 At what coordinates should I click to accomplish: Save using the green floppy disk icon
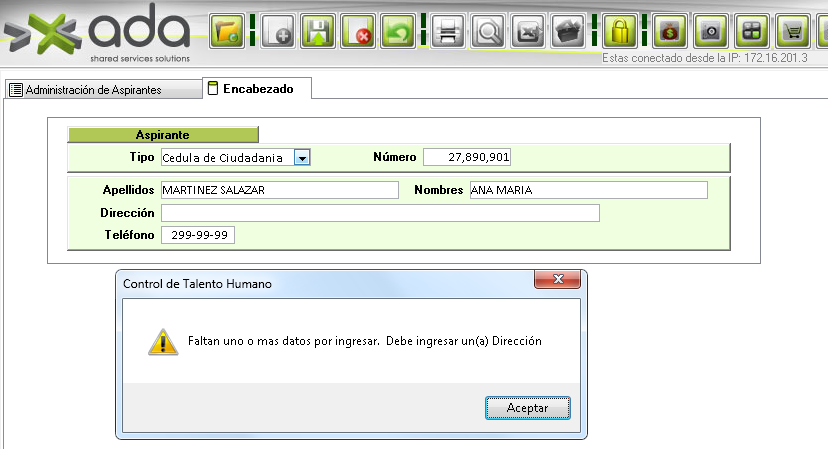[x=318, y=31]
